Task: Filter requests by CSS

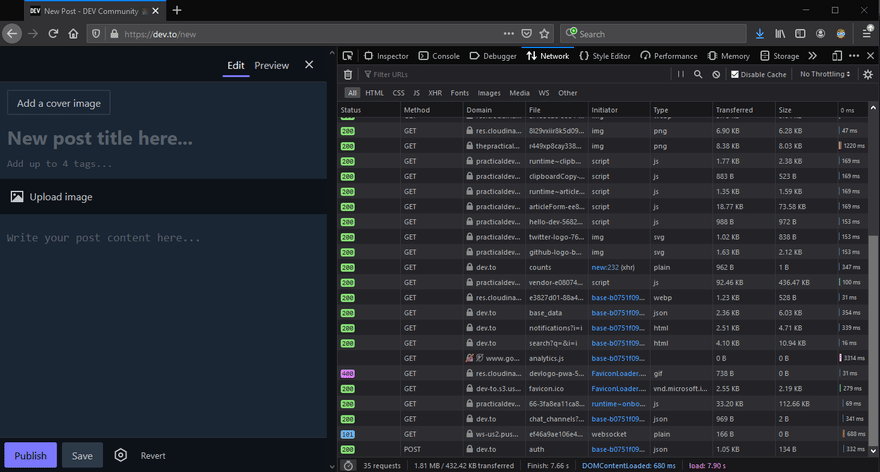Action: pyautogui.click(x=398, y=93)
